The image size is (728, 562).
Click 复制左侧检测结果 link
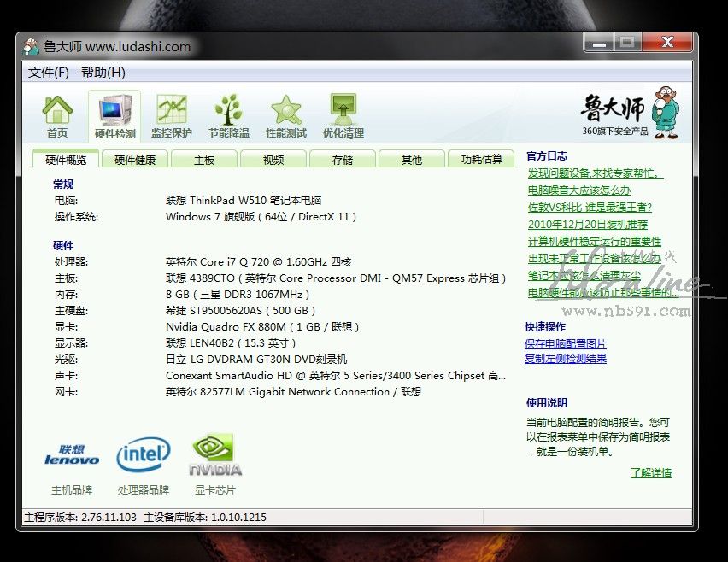click(x=566, y=358)
